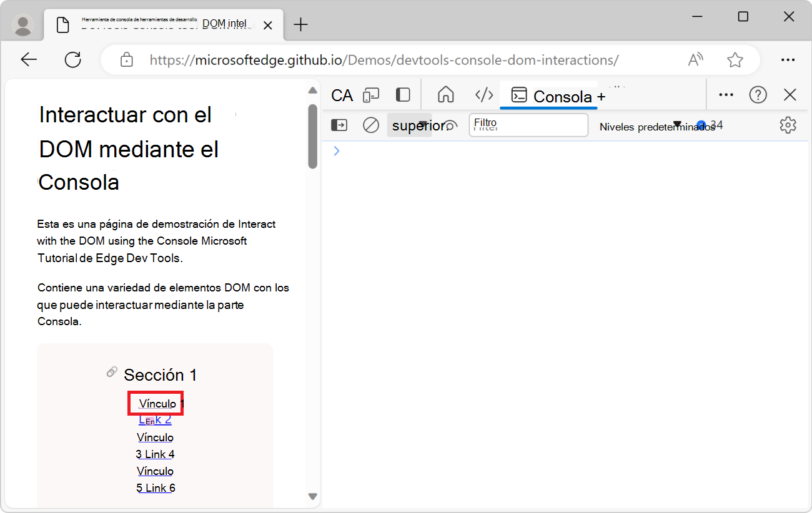Click the blue error count badge
Viewport: 812px width, 513px height.
pos(701,125)
